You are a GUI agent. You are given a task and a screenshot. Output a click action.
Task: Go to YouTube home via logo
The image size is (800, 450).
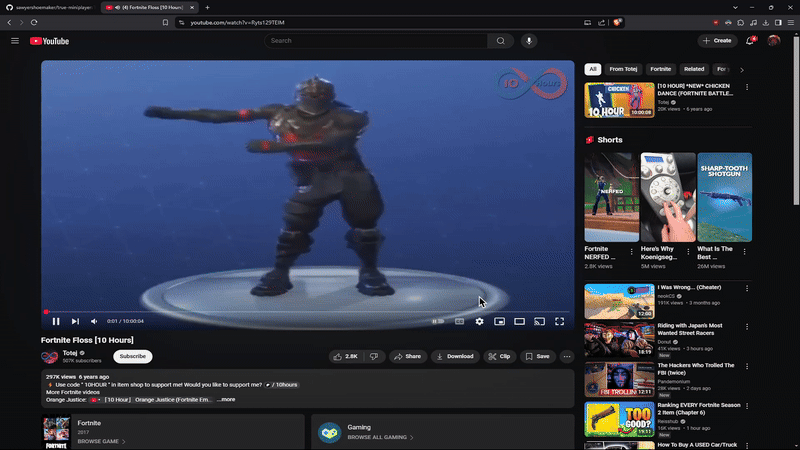click(x=49, y=41)
